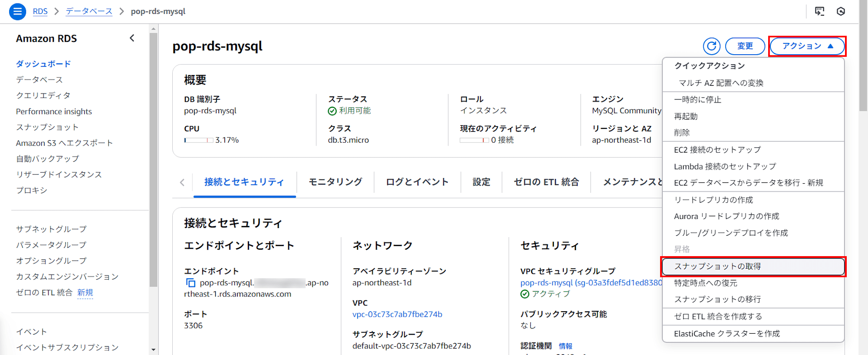Copy the endpoint with the copy icon
The image size is (868, 355).
point(191,283)
